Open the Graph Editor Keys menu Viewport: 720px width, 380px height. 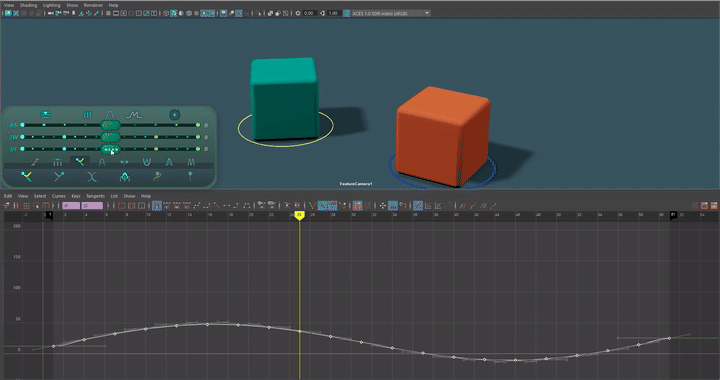[76, 196]
